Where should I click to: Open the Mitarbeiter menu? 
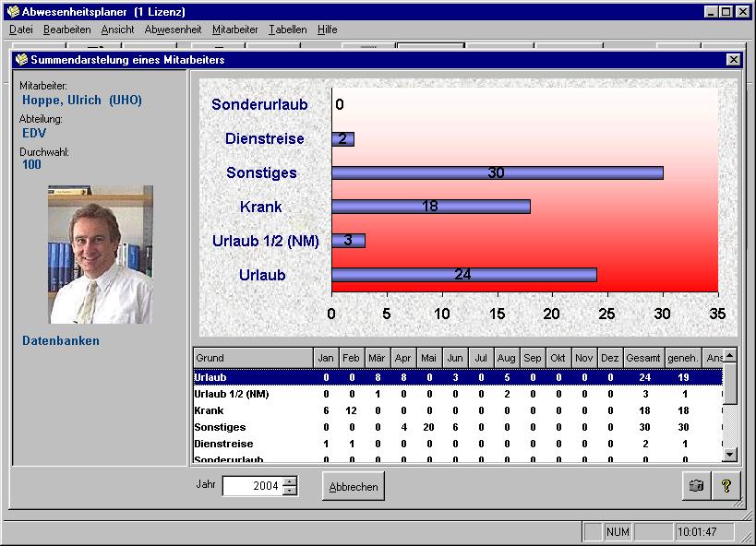point(234,30)
